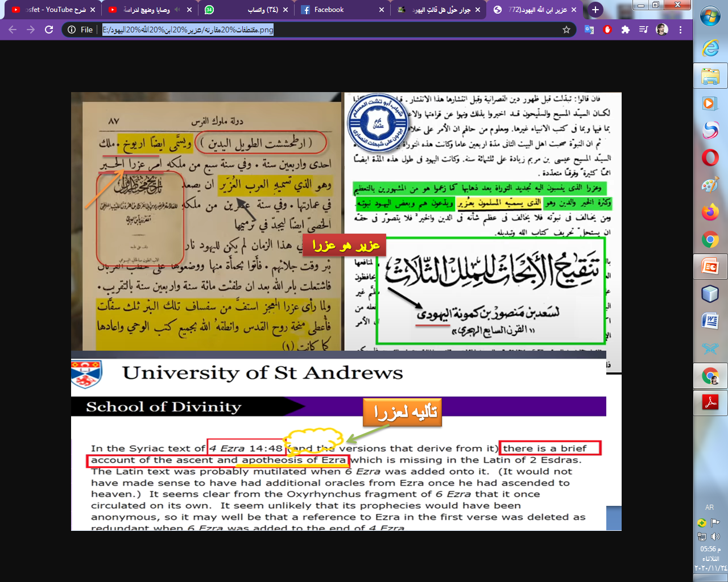Open the Paint palette icon in taskbar
The image size is (728, 582).
[710, 185]
